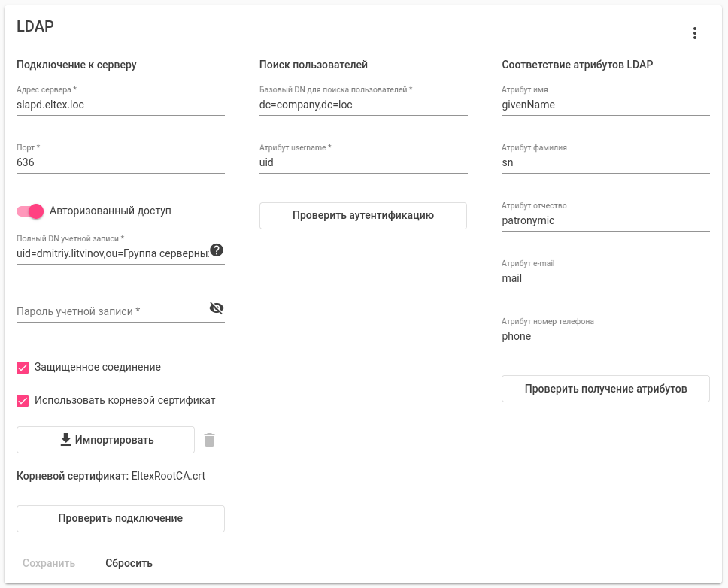
Task: Click the Адрес сервера input field
Action: point(120,105)
